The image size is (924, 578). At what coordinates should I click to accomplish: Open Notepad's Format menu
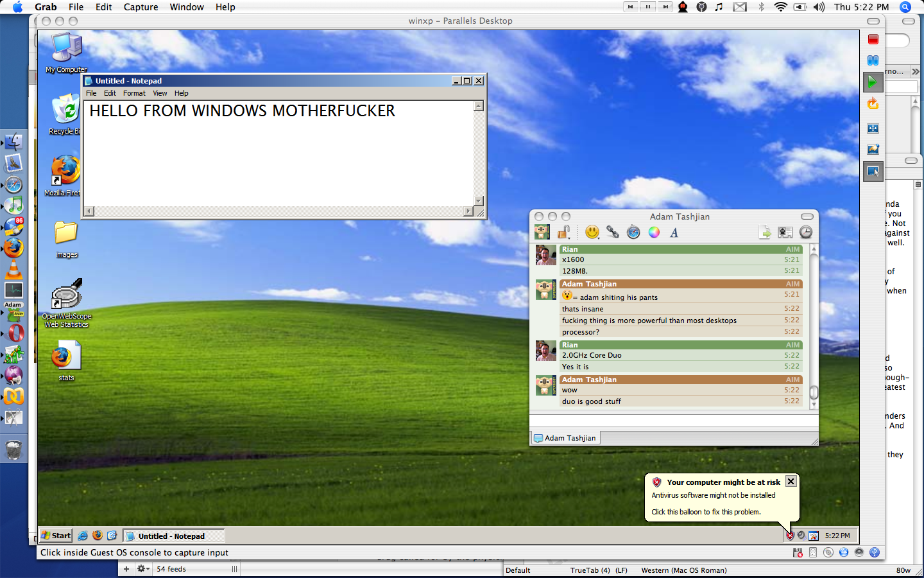(134, 93)
